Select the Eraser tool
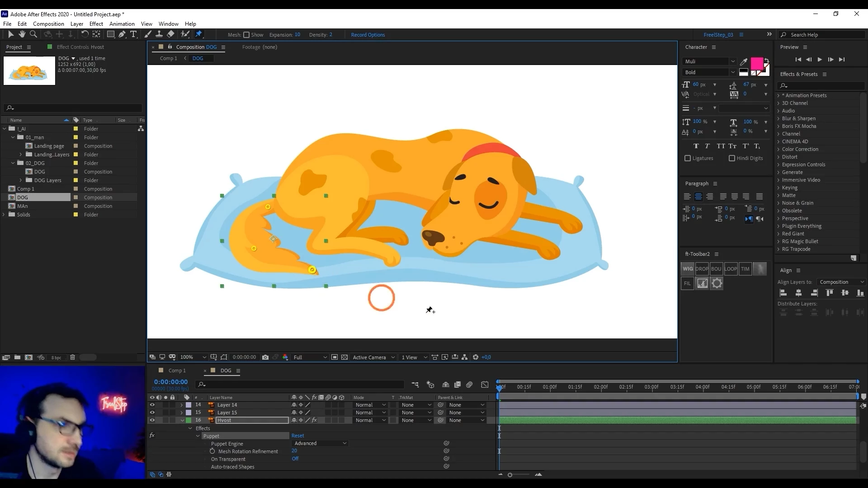The image size is (868, 488). point(170,34)
